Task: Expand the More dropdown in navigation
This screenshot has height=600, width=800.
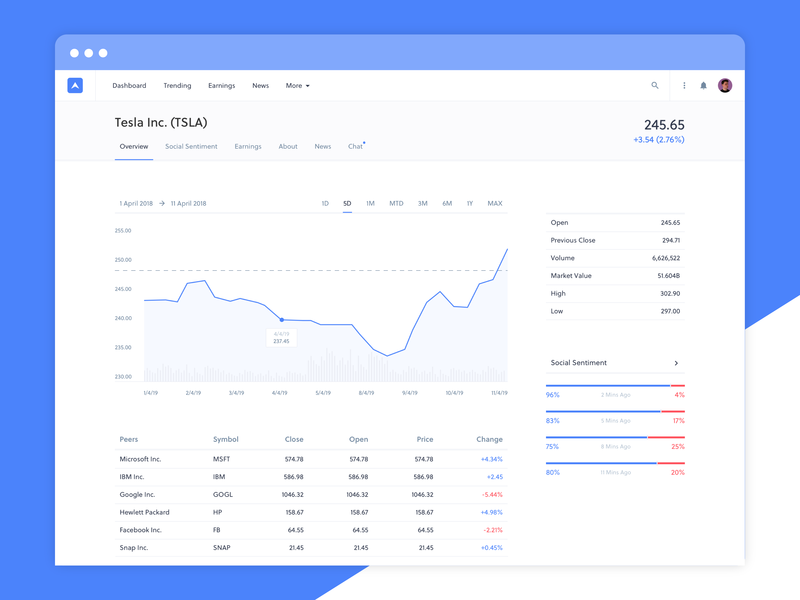Action: pyautogui.click(x=297, y=86)
